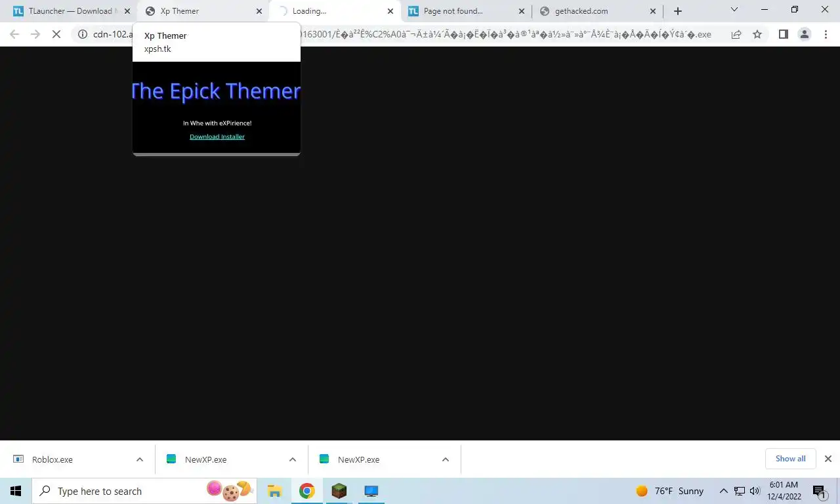
Task: Open the Chrome profile menu
Action: [x=804, y=34]
